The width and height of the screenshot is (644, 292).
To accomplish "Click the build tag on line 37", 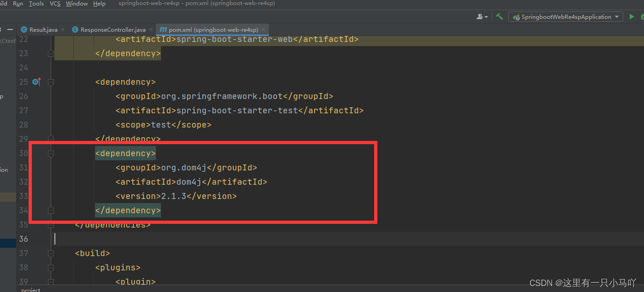I will click(x=92, y=253).
